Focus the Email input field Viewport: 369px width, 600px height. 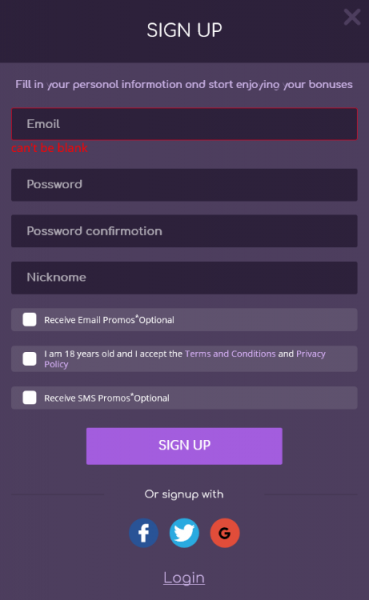coord(184,124)
